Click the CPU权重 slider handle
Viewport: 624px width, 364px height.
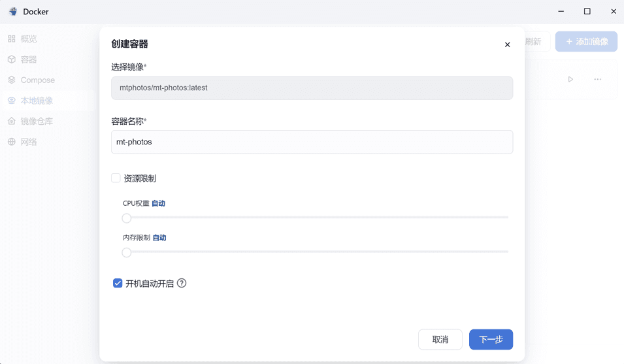click(127, 218)
